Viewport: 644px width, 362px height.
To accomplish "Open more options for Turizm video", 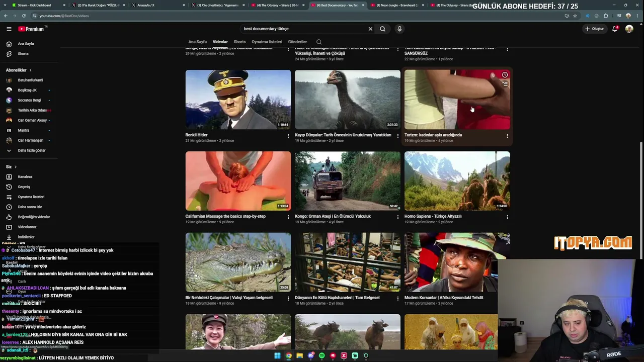I will click(x=507, y=136).
